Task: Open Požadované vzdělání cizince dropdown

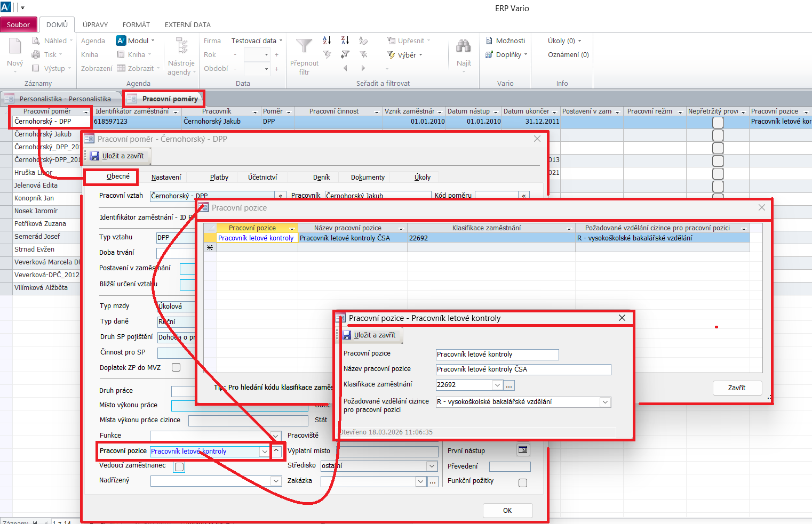Action: (605, 402)
